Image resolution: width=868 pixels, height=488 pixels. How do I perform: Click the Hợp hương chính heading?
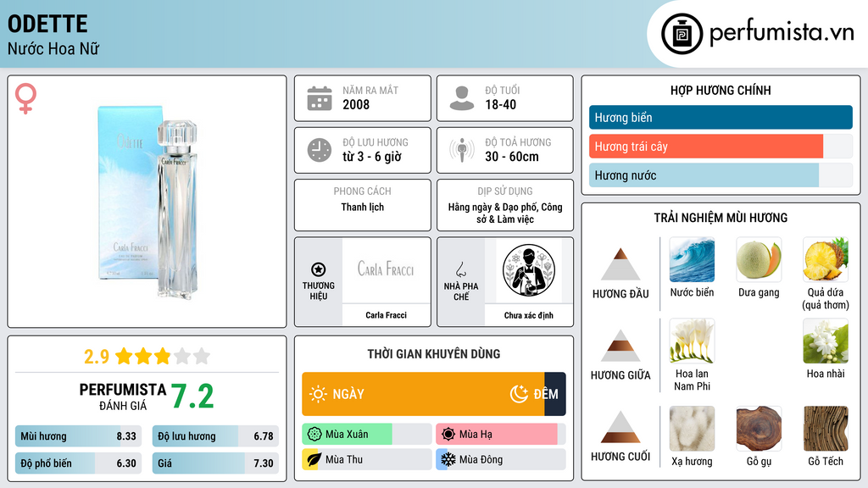[x=721, y=90]
